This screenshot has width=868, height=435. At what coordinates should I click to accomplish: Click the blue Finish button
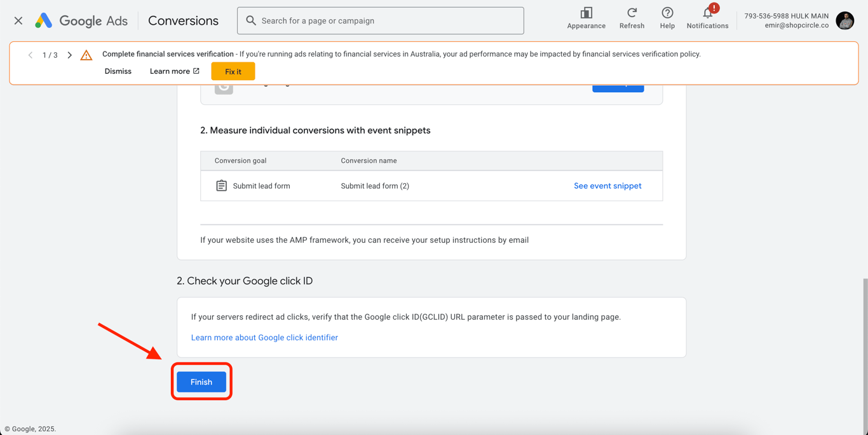point(201,382)
